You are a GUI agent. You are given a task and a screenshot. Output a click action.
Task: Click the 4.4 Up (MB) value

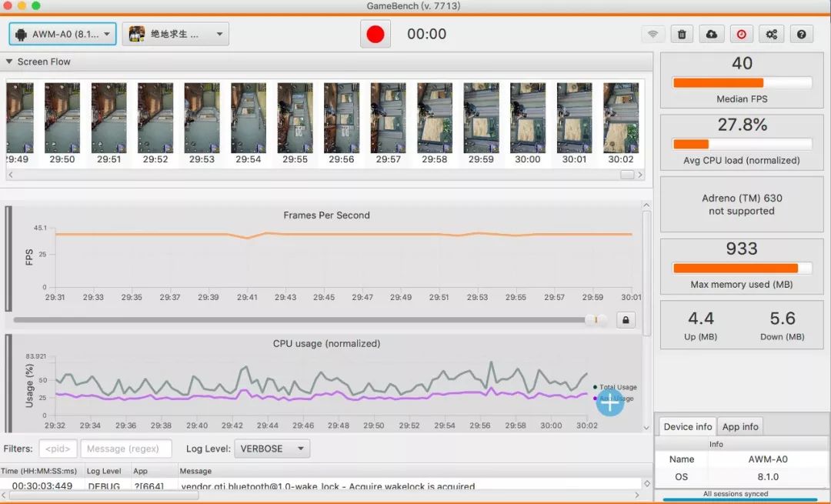pyautogui.click(x=701, y=319)
